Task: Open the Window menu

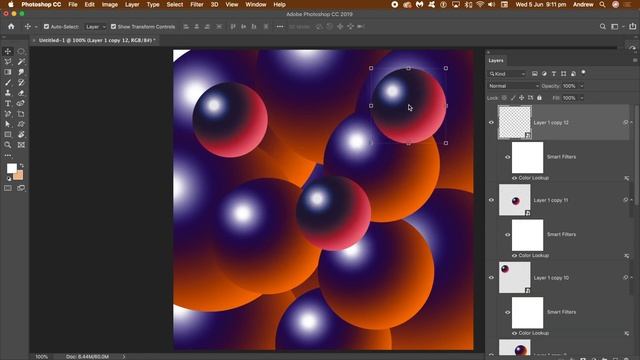Action: coord(256,4)
